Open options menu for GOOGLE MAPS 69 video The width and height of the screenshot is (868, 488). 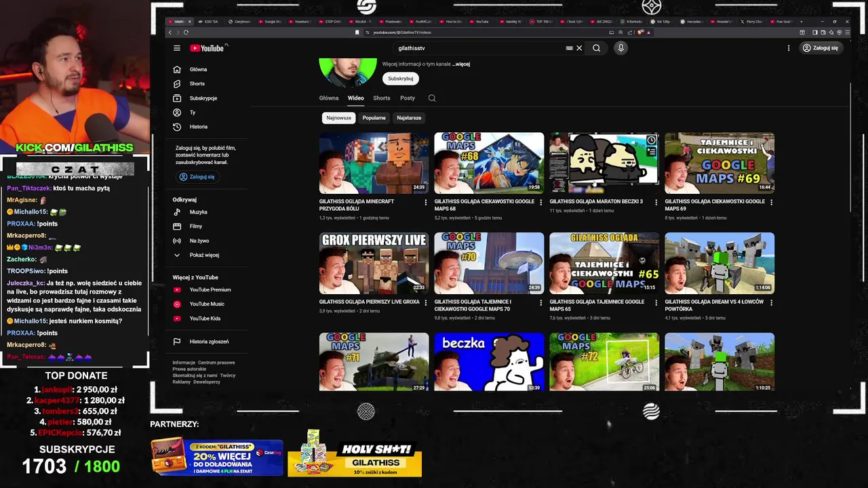pos(771,202)
